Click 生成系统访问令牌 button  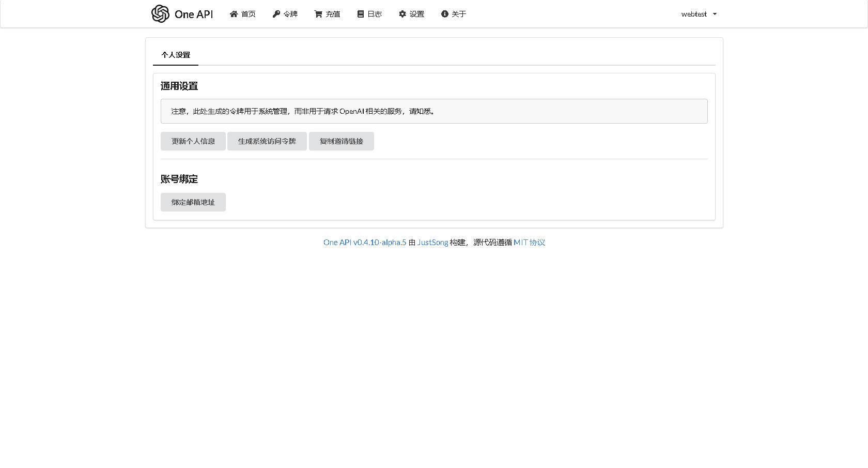pos(267,141)
